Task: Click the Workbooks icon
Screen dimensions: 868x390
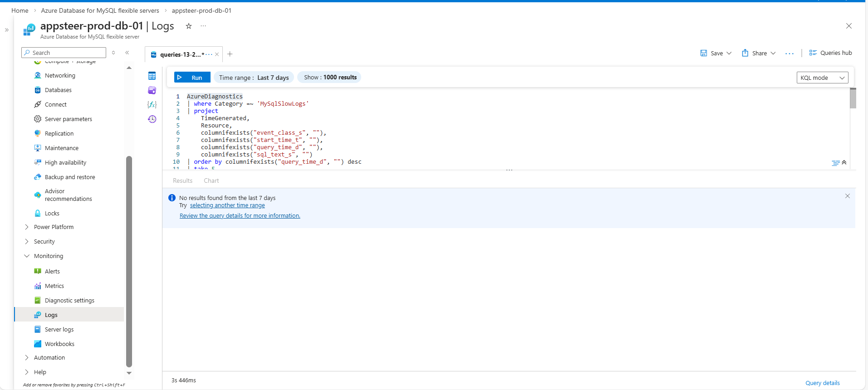Action: 38,344
